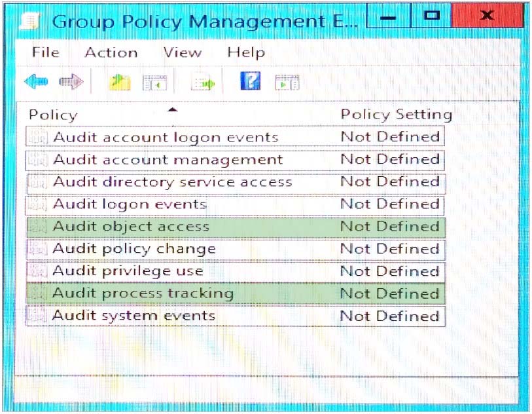This screenshot has height=414, width=532.
Task: Select Audit object access policy
Action: click(235, 227)
